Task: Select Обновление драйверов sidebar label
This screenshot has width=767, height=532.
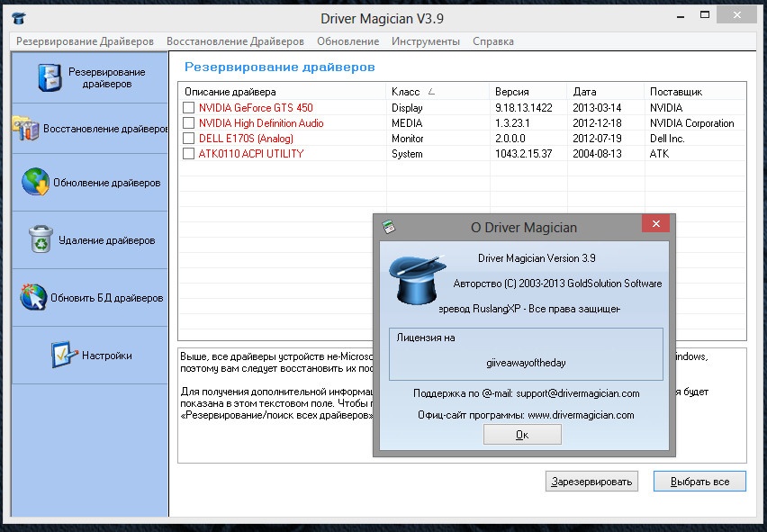Action: click(x=106, y=183)
